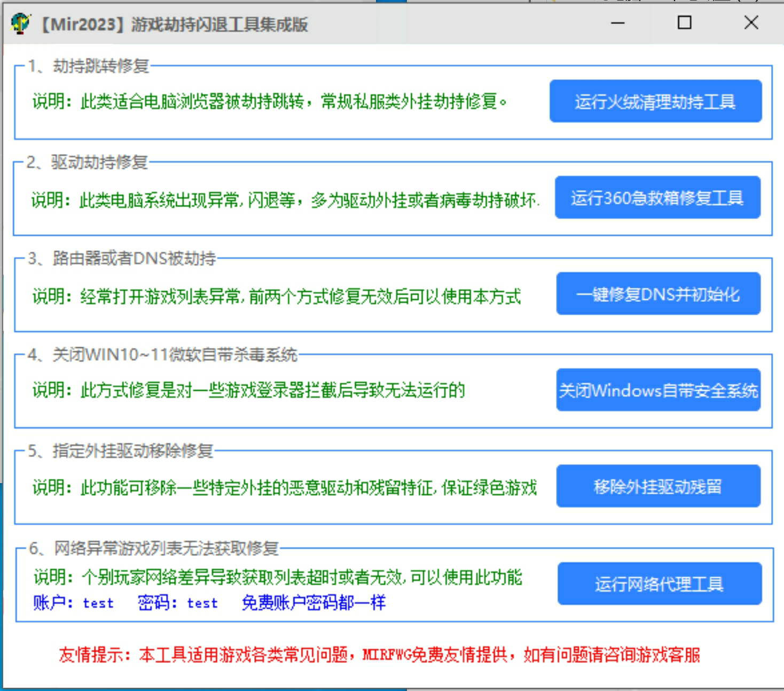Maximize the Mir2023 tool window
Screen dimensions: 784x691
[x=684, y=23]
